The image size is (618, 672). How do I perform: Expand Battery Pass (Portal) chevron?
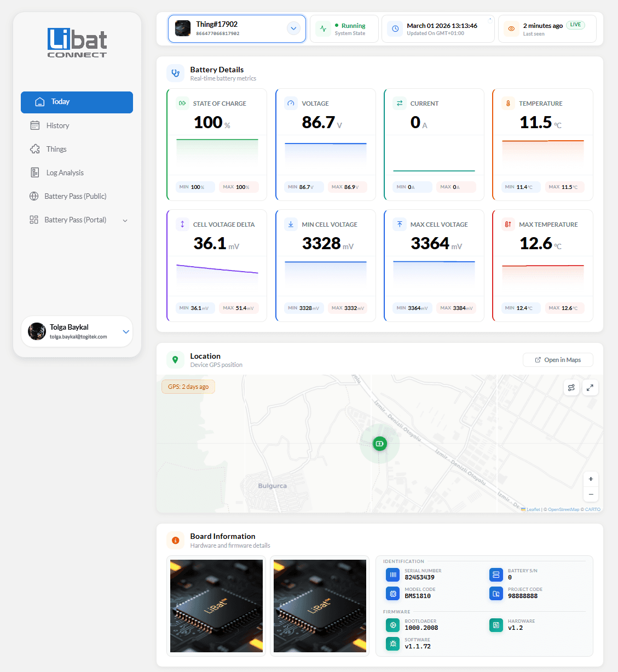point(125,221)
